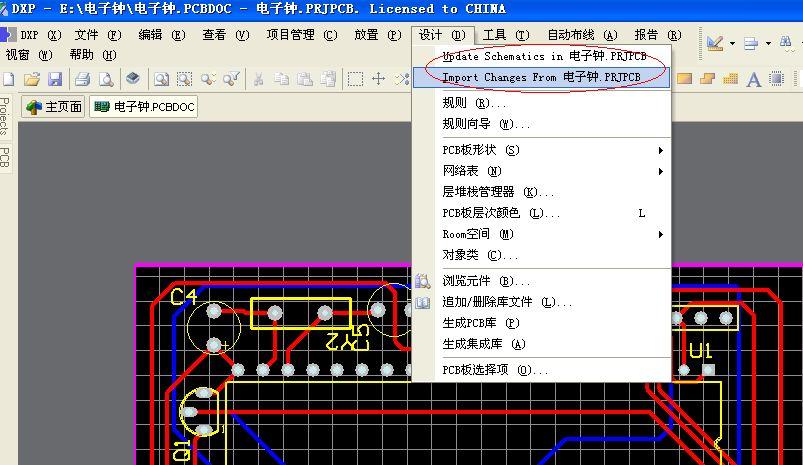Zoom on selected objects icon
This screenshot has height=465, width=803.
207,79
